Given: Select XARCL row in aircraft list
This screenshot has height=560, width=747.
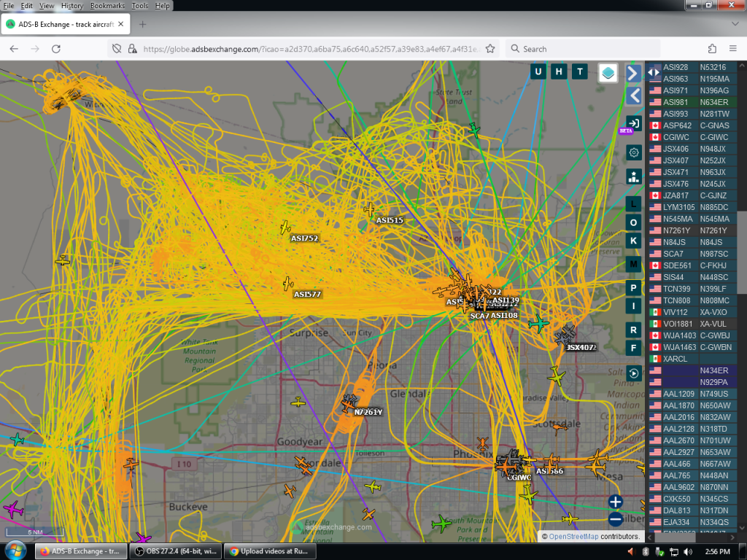Looking at the screenshot, I should coord(693,359).
